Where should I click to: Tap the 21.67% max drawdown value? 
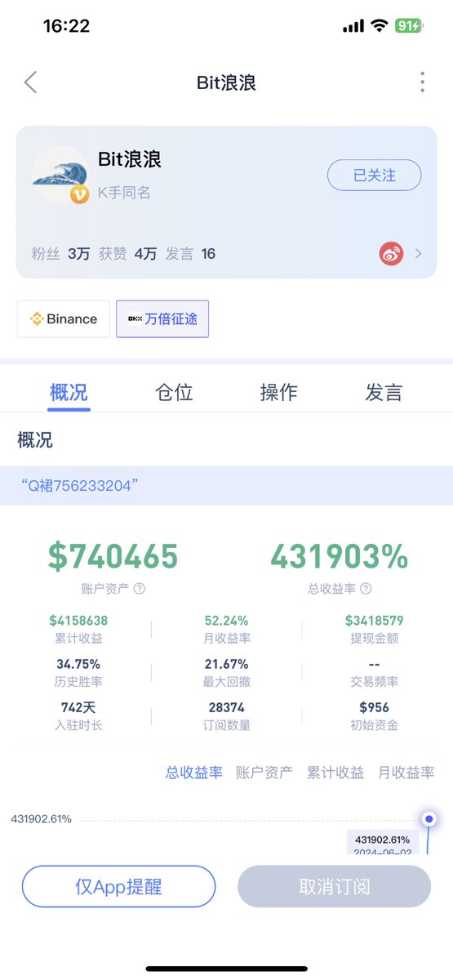coord(227,664)
